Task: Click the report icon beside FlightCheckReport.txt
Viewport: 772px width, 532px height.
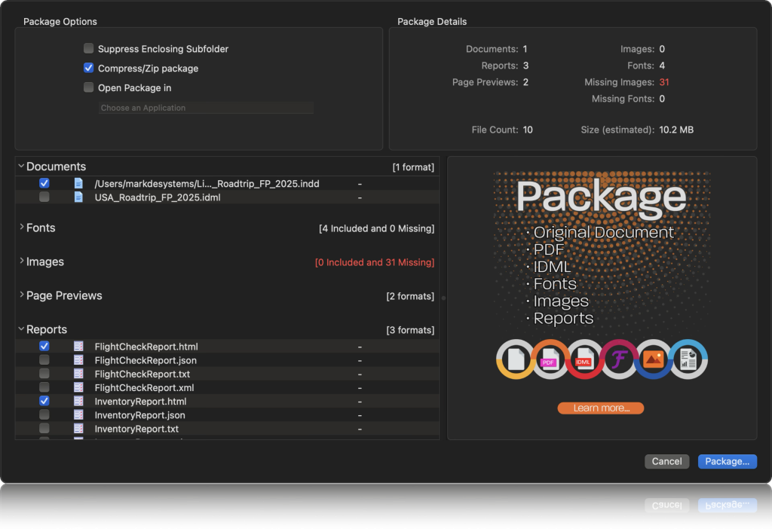Action: click(78, 374)
